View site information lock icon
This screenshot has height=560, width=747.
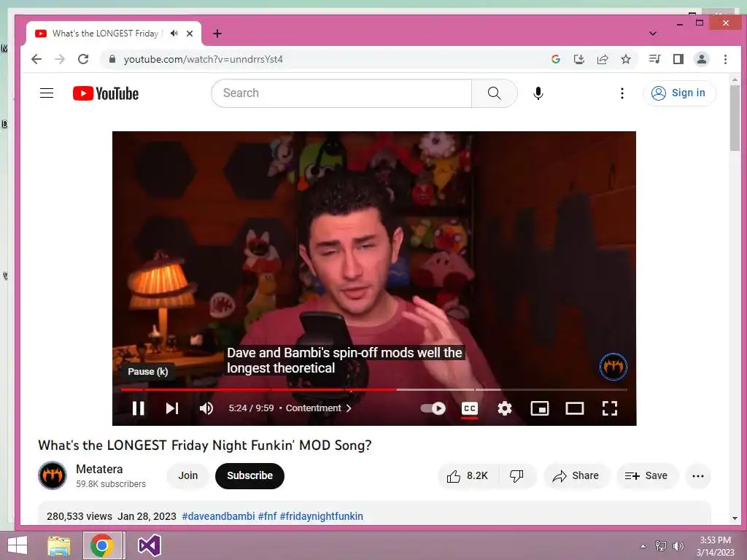112,59
